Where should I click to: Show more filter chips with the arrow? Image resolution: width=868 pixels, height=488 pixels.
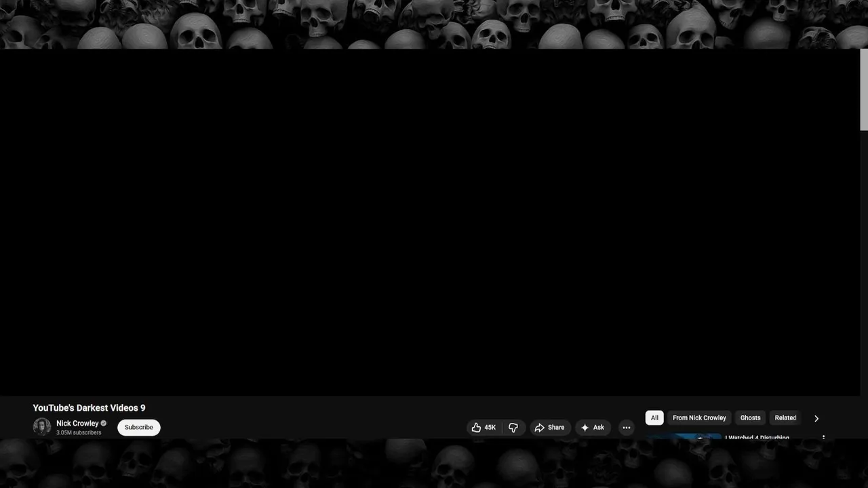[816, 419]
